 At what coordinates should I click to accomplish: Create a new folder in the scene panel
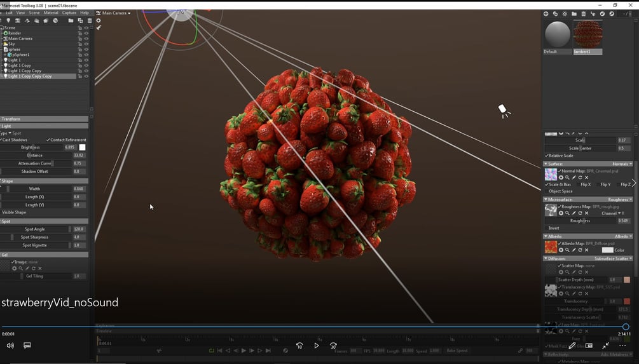tap(71, 20)
